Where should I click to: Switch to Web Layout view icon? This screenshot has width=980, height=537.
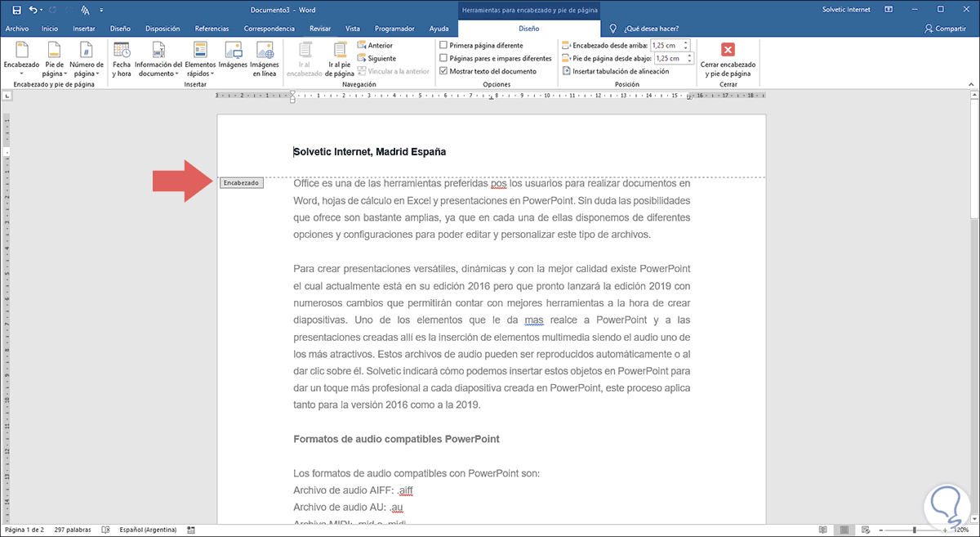pyautogui.click(x=864, y=530)
